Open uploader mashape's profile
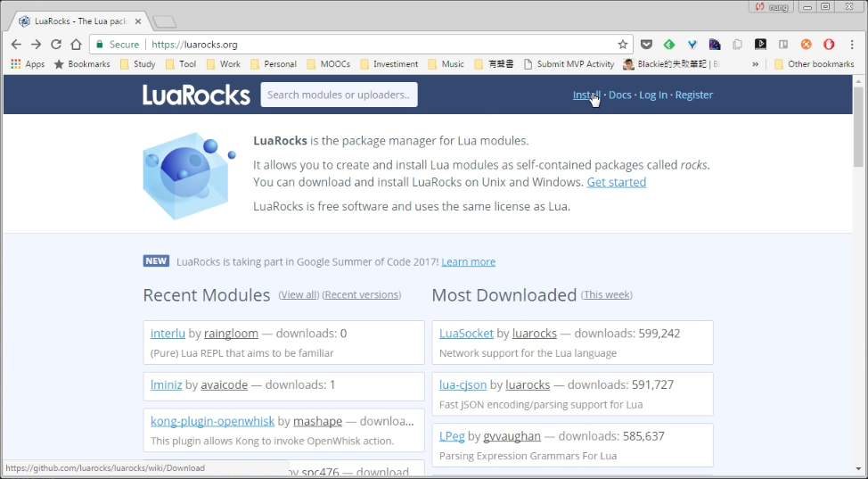The height and width of the screenshot is (479, 868). (x=318, y=421)
